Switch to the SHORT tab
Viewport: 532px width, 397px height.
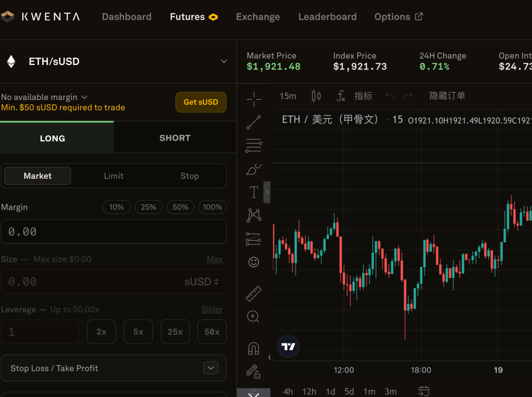point(175,138)
